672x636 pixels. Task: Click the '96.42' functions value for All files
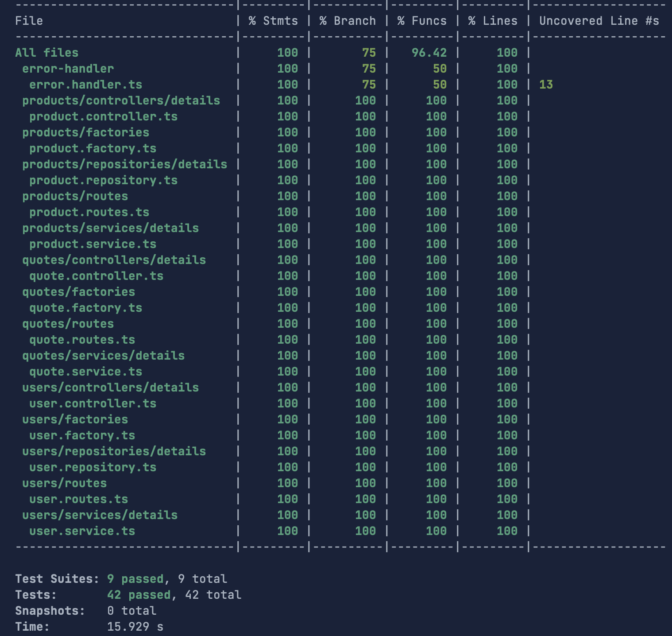(x=429, y=53)
